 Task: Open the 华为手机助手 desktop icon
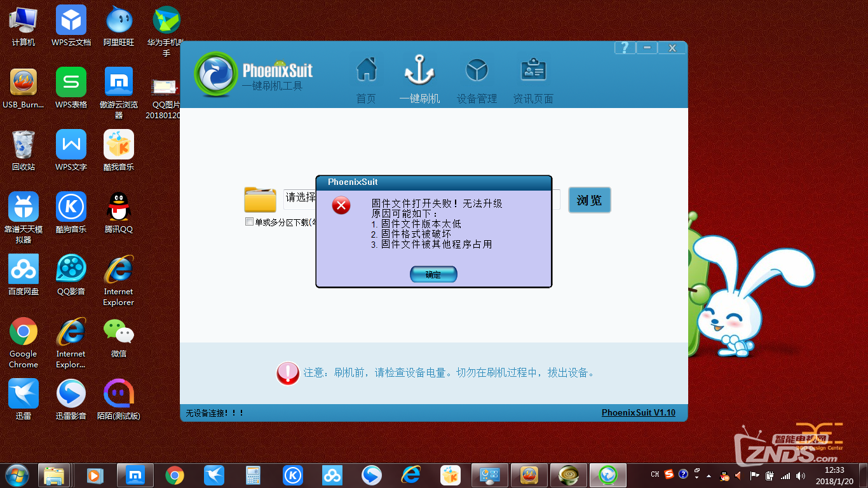(166, 32)
